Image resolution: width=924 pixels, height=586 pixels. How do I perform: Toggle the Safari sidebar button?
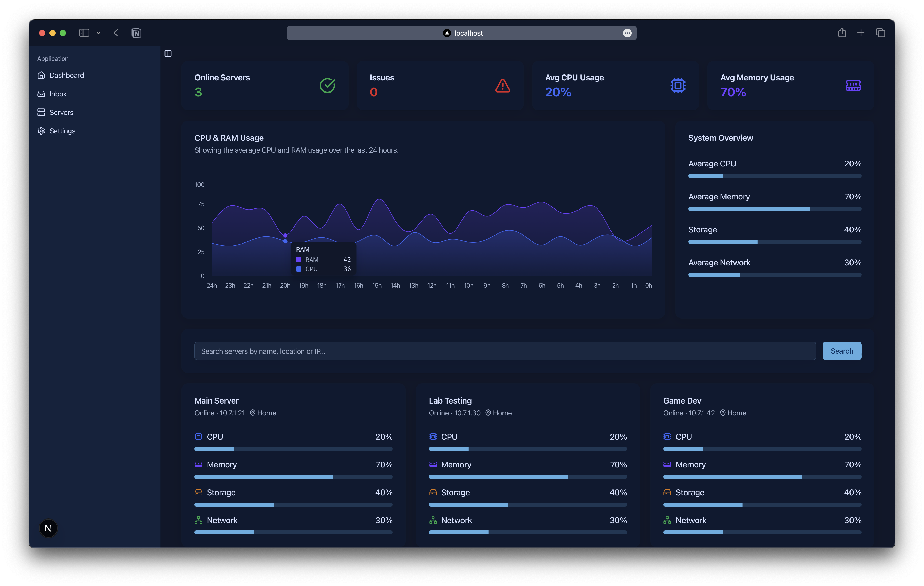84,33
